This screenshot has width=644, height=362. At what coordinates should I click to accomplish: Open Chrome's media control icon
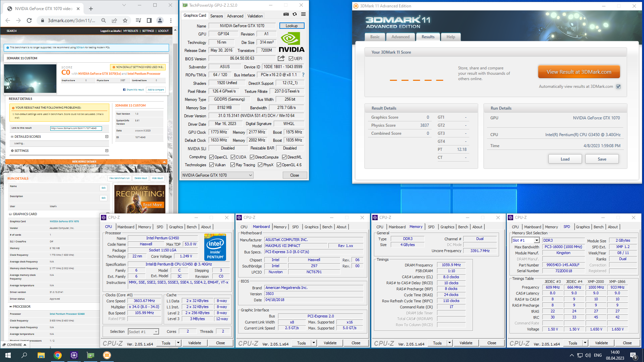tap(138, 20)
